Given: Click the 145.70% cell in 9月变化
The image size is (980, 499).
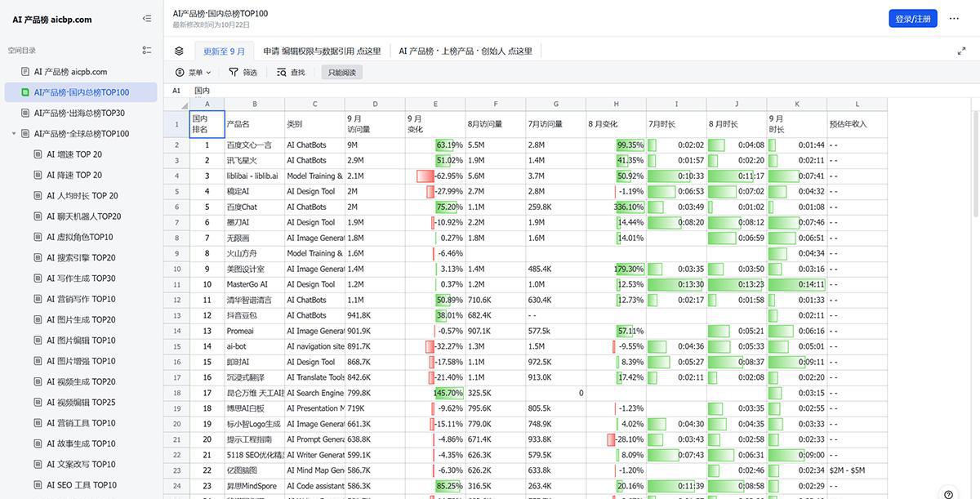Looking at the screenshot, I should point(435,393).
